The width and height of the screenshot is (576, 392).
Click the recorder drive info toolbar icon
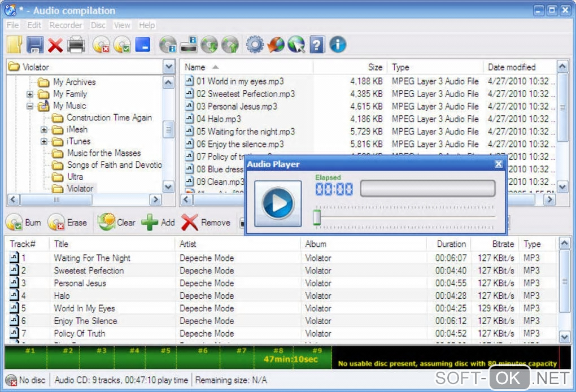click(x=189, y=45)
